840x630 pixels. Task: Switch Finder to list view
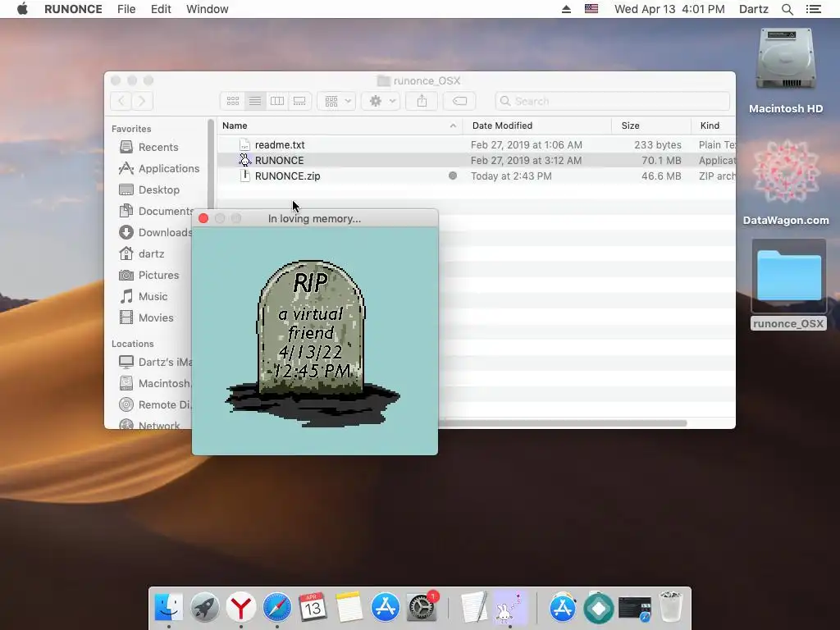[255, 101]
